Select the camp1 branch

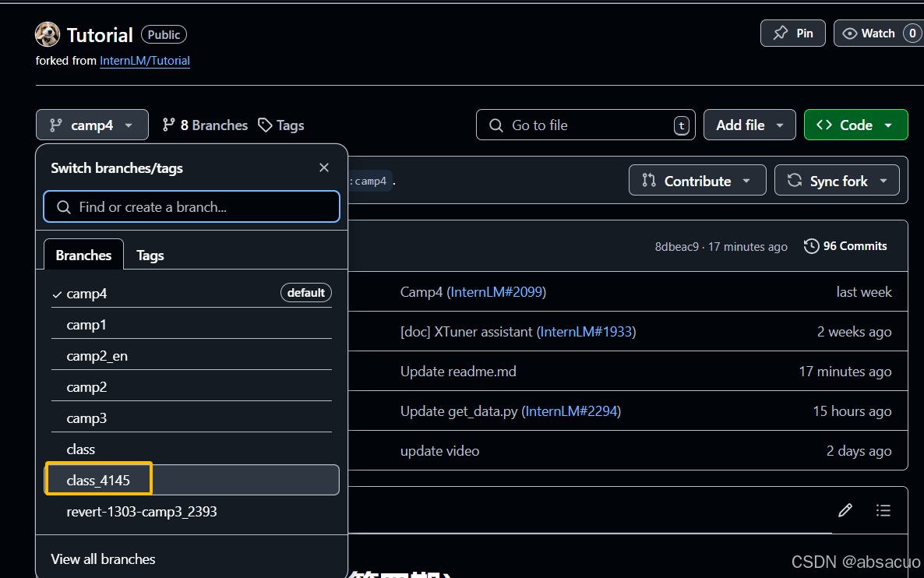coord(192,325)
